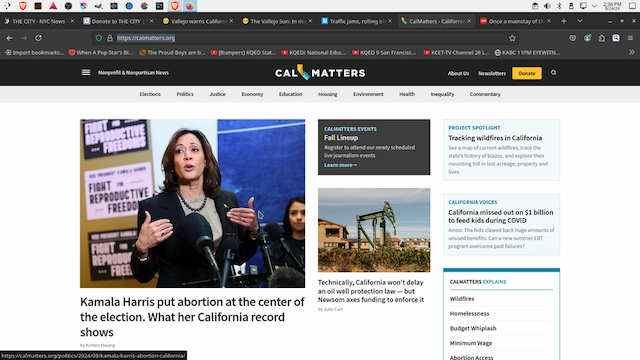Open the volume control tray icon
640x360 pixels.
coord(547,6)
